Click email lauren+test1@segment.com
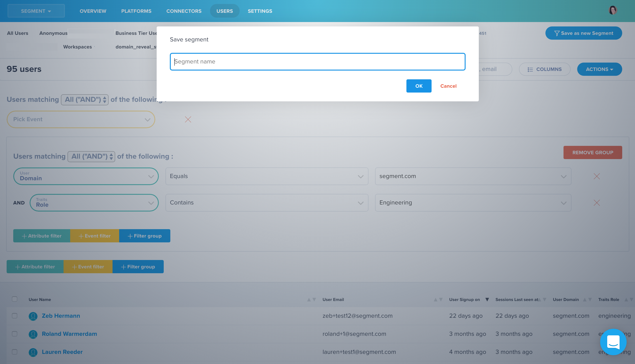 point(359,352)
